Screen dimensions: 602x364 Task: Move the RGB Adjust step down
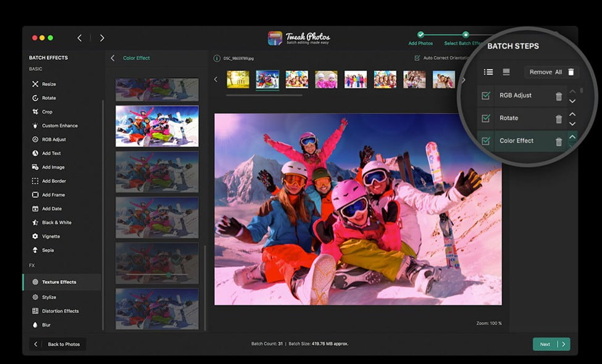(x=572, y=101)
